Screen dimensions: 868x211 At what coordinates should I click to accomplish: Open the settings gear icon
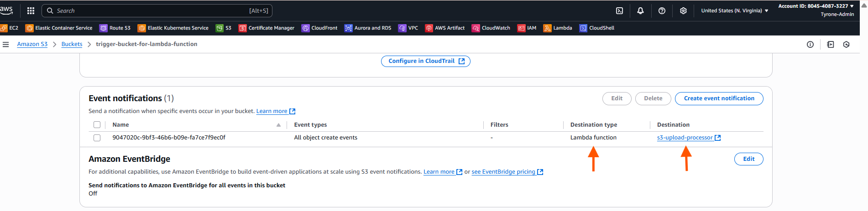683,10
